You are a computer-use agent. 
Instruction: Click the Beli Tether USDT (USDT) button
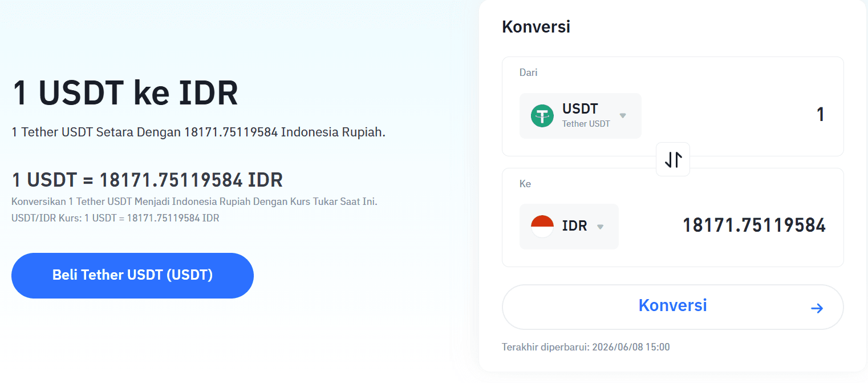click(132, 275)
